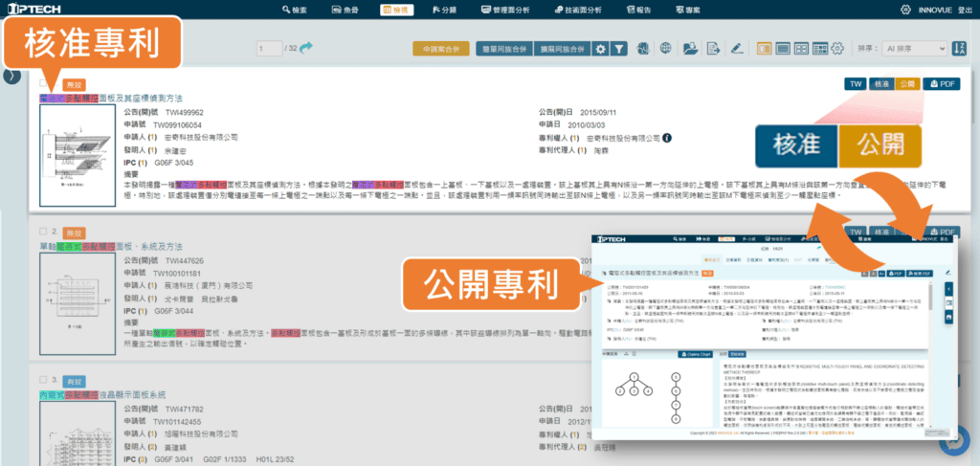Click the page number input field
Screen dimensions: 980x466
pos(269,49)
